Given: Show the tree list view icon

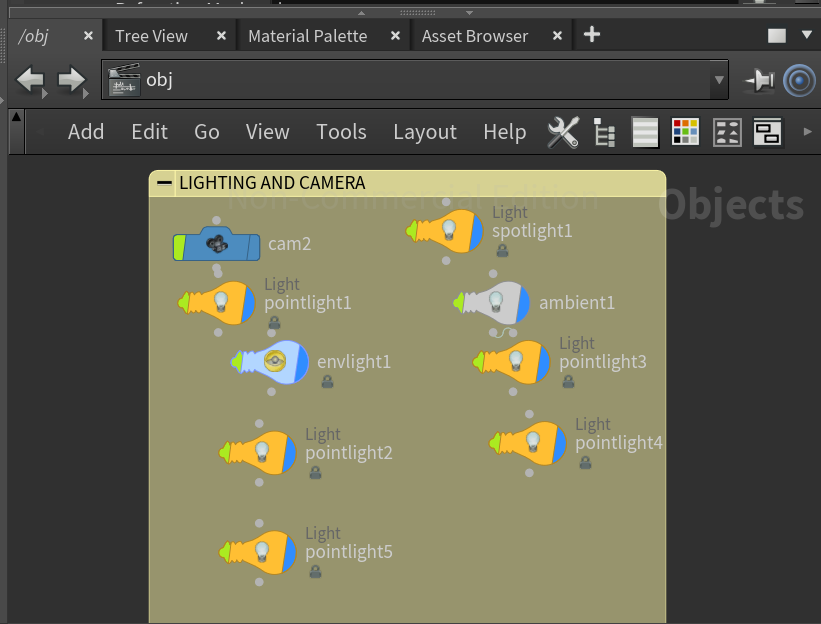Looking at the screenshot, I should [x=604, y=132].
